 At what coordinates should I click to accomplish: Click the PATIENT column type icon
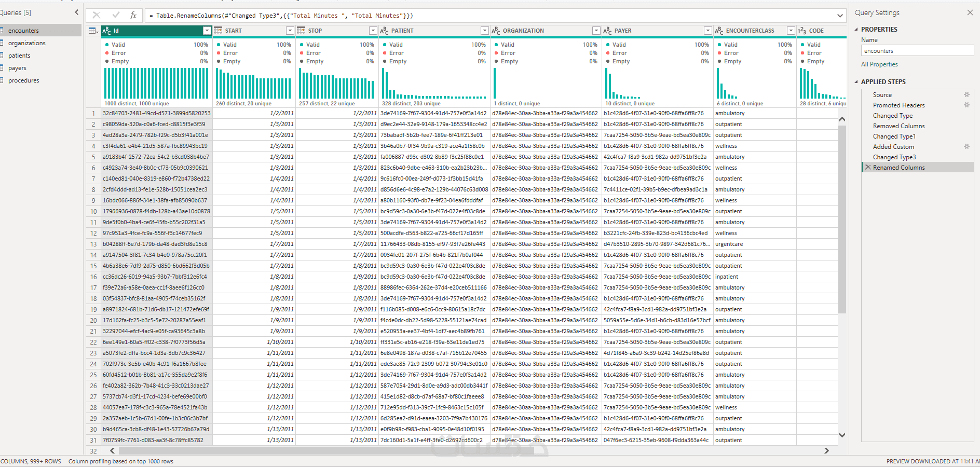tap(384, 31)
